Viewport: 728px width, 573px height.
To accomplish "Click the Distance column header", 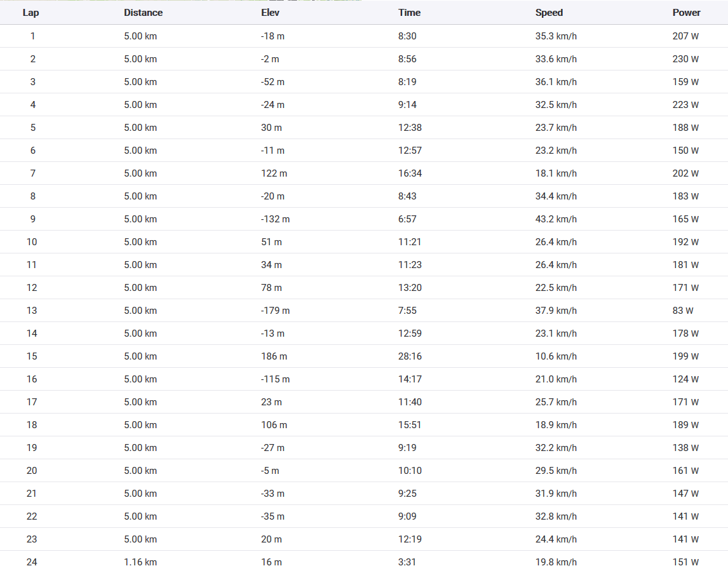I will pos(143,13).
